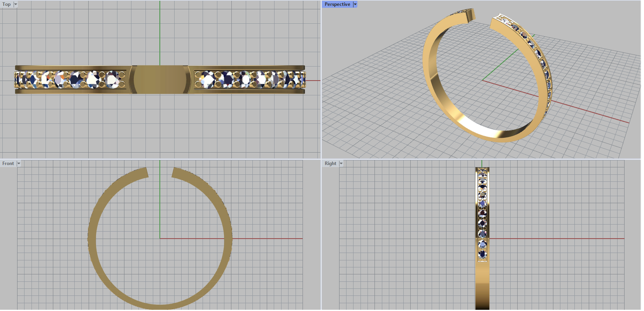Select the plain gold center plate in Top view
This screenshot has height=311, width=644.
[160, 79]
